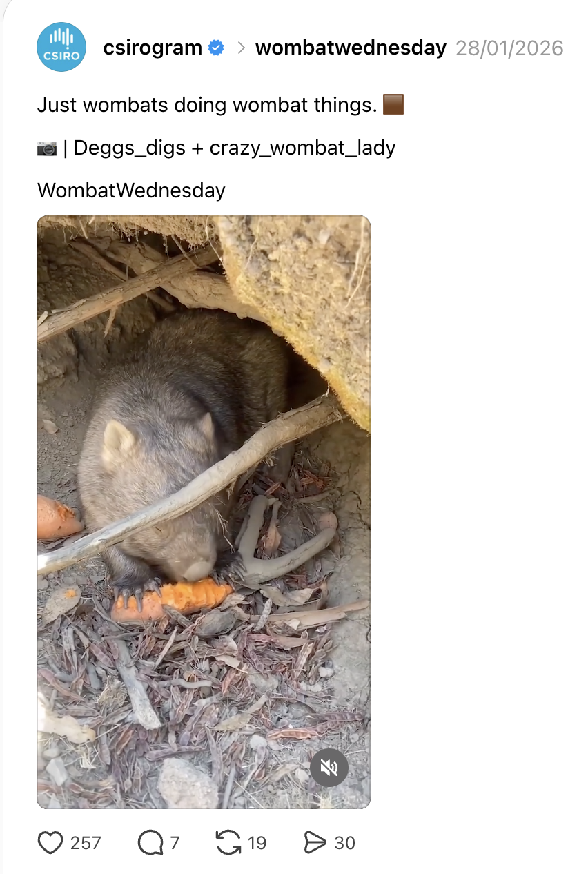The width and height of the screenshot is (588, 874).
Task: View the 257 likes count
Action: [86, 843]
